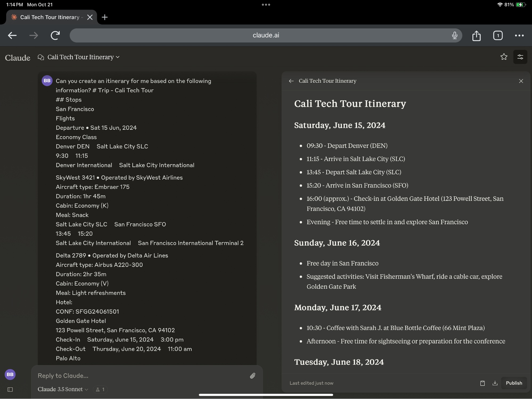Tap the microphone in address bar
Viewport: 532px width, 399px height.
(455, 35)
